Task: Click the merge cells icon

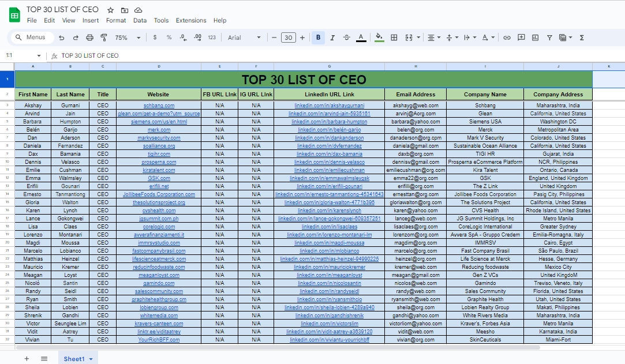Action: click(409, 37)
